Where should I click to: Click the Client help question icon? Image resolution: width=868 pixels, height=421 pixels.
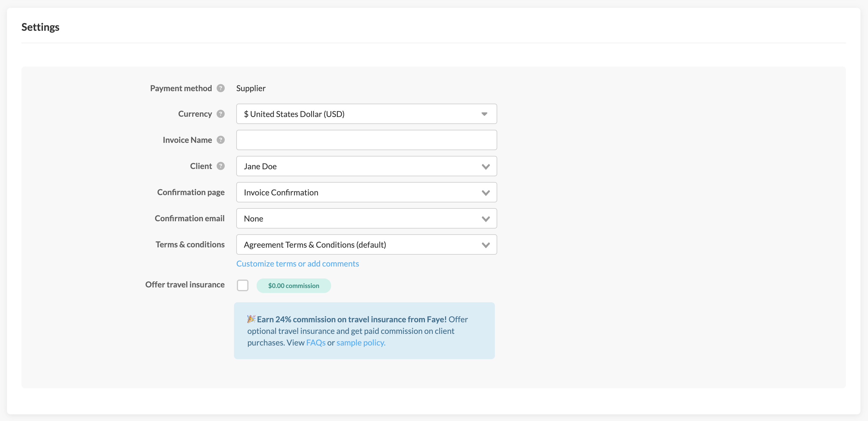click(220, 166)
